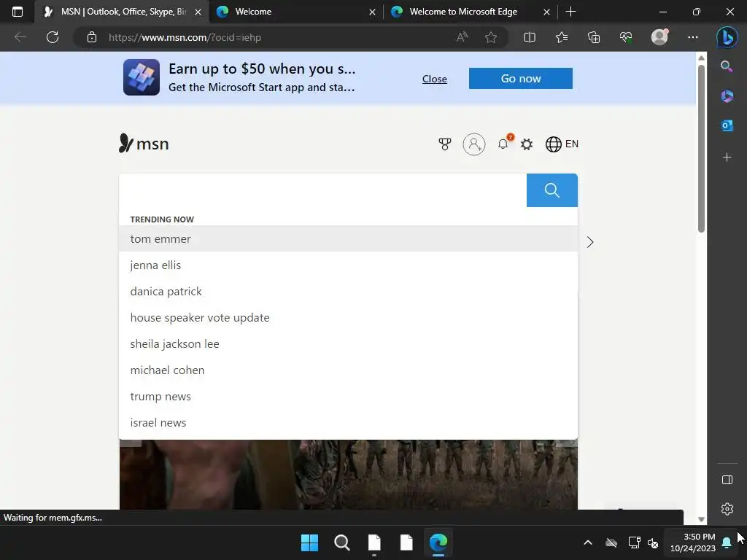The height and width of the screenshot is (560, 747).
Task: Focus the MSN search input box
Action: [x=322, y=190]
